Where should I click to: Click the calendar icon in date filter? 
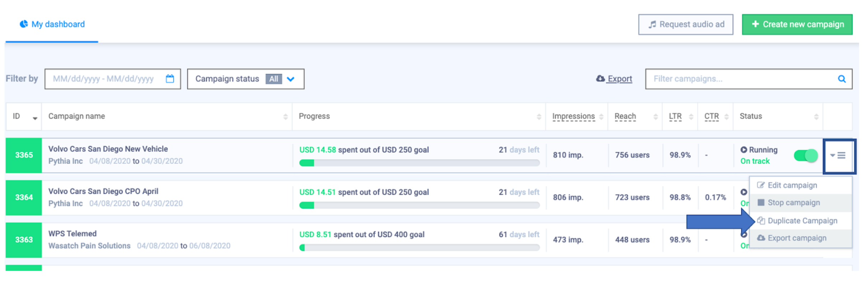pyautogui.click(x=170, y=79)
